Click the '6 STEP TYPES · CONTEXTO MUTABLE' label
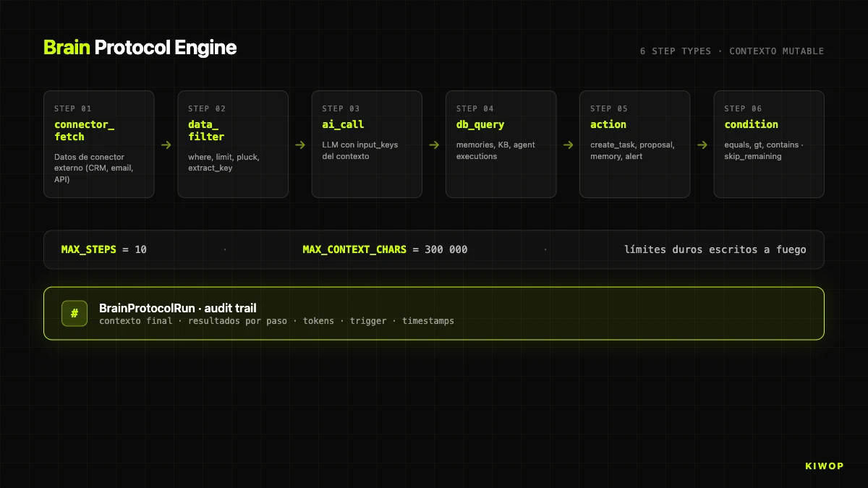 [x=731, y=51]
